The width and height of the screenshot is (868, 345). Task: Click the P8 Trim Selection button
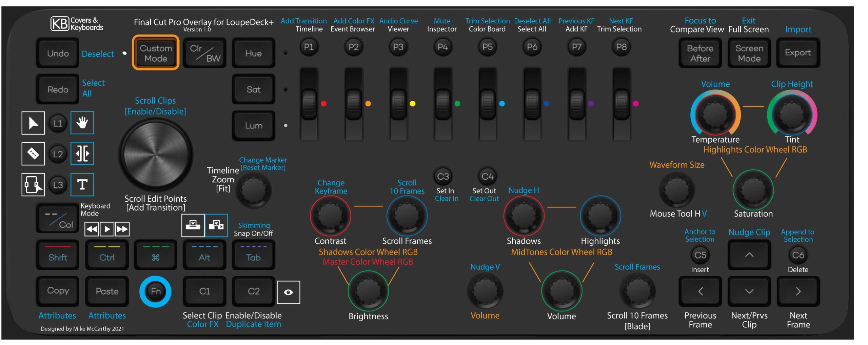pos(621,47)
